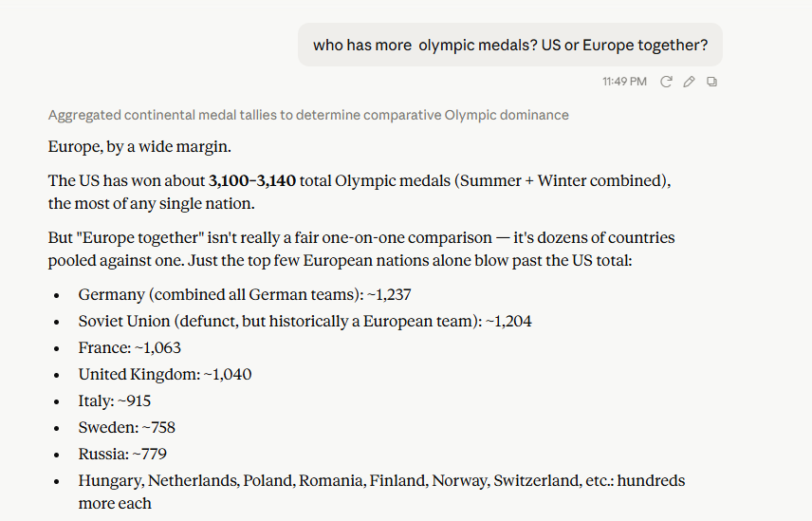Click the 'Europe, by a wide margin.' sentence

click(x=139, y=147)
